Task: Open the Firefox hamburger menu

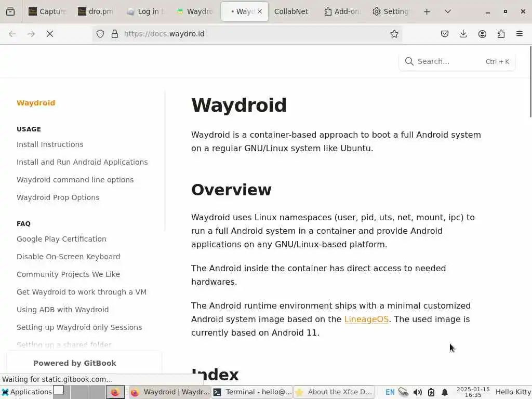Action: pyautogui.click(x=520, y=34)
